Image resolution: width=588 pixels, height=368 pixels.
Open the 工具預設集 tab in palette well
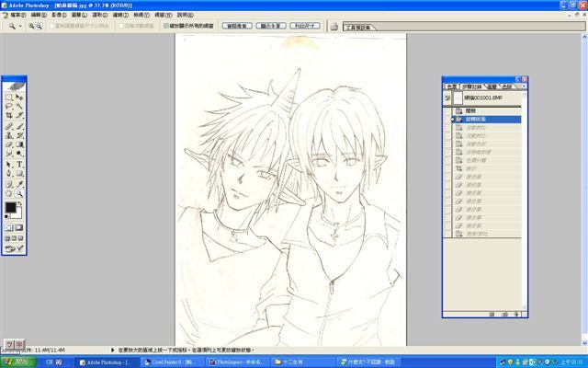tap(358, 28)
